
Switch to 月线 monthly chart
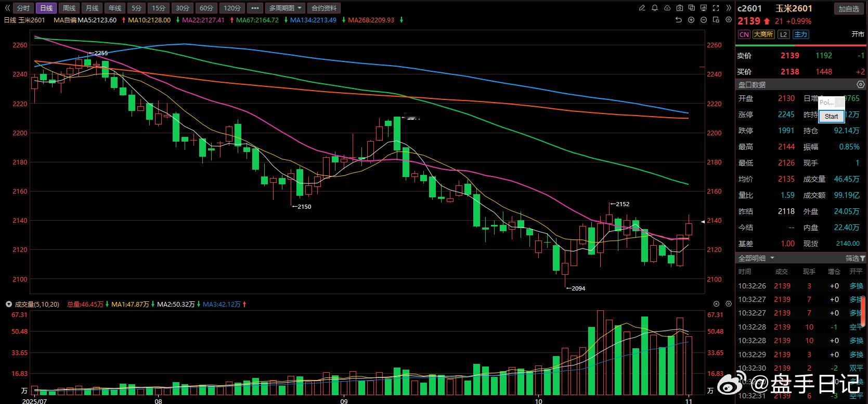tap(92, 8)
